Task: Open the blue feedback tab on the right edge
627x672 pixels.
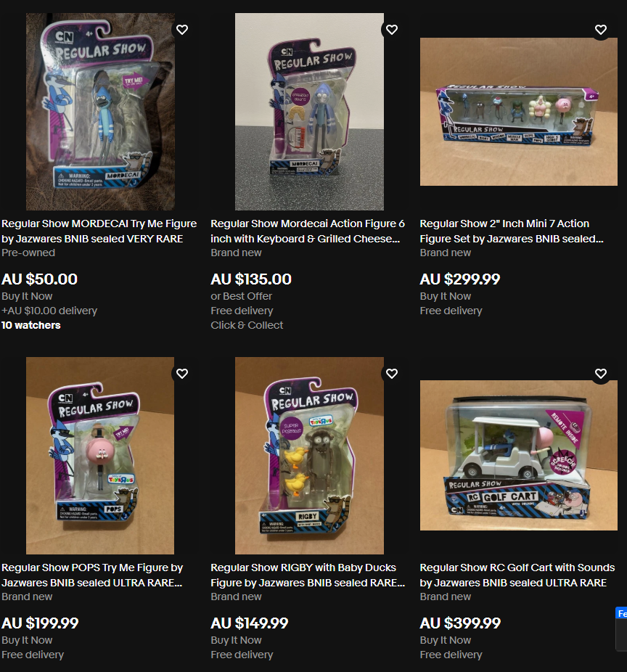Action: click(x=621, y=613)
